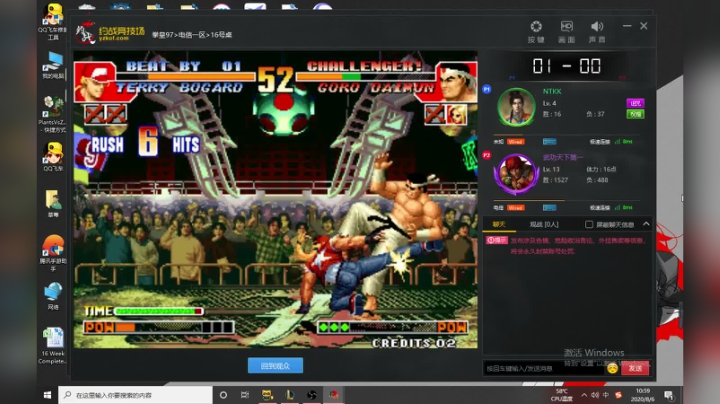Open the yellow face app on taskbar
The image size is (720, 404).
click(267, 395)
